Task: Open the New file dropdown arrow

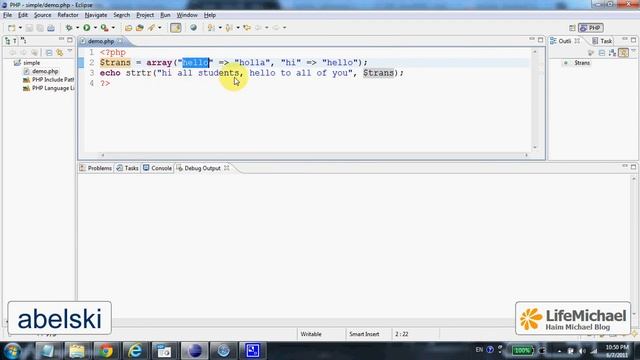Action: point(20,28)
